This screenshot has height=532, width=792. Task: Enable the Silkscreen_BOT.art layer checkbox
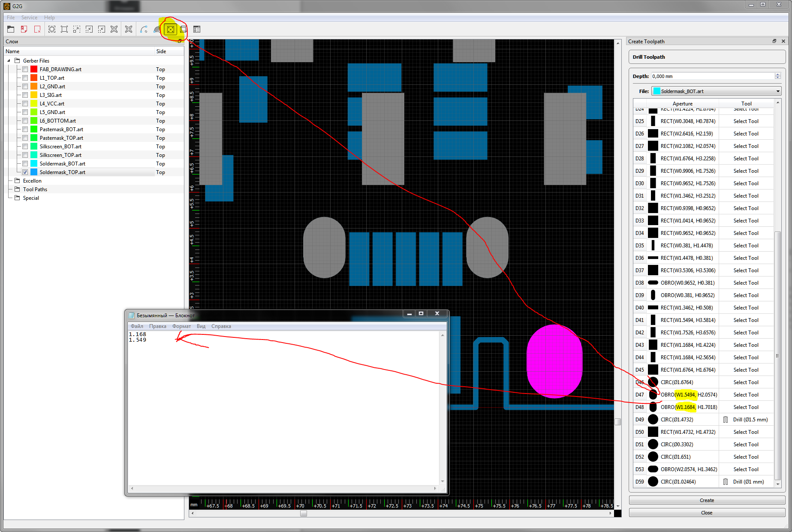[25, 146]
